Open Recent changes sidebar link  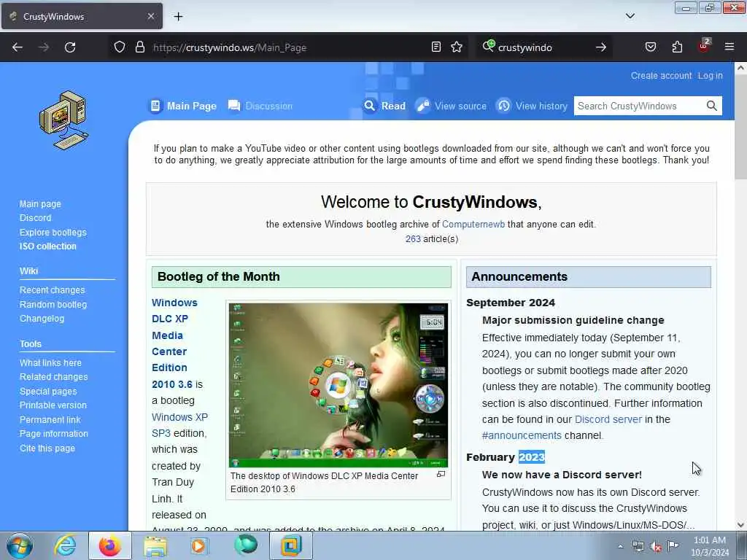(52, 290)
